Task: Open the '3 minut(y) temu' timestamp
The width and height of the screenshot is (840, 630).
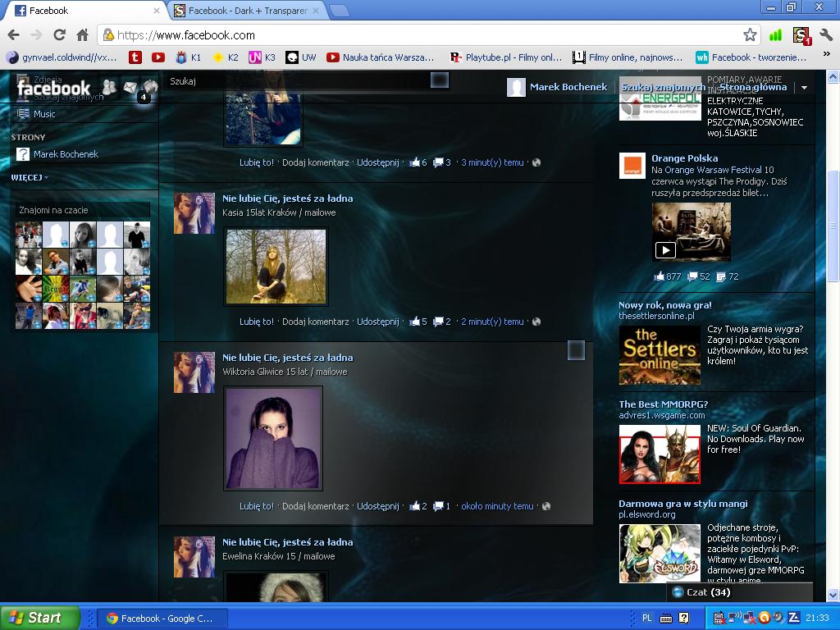Action: tap(492, 162)
